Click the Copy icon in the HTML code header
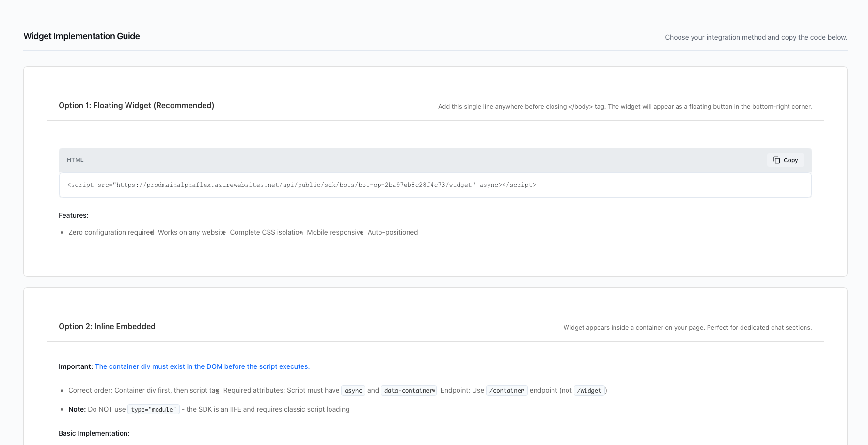 (776, 159)
